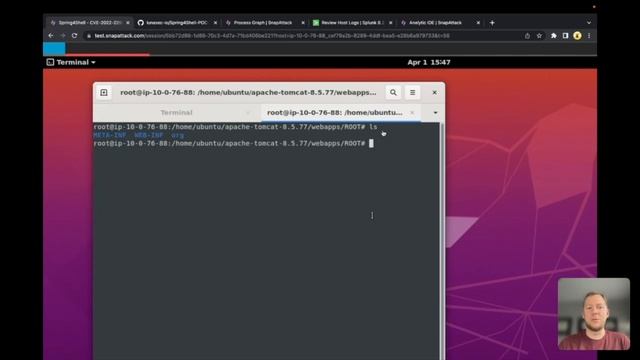This screenshot has width=640, height=360.
Task: Open the Terminal app menu in top bar
Action: (71, 62)
